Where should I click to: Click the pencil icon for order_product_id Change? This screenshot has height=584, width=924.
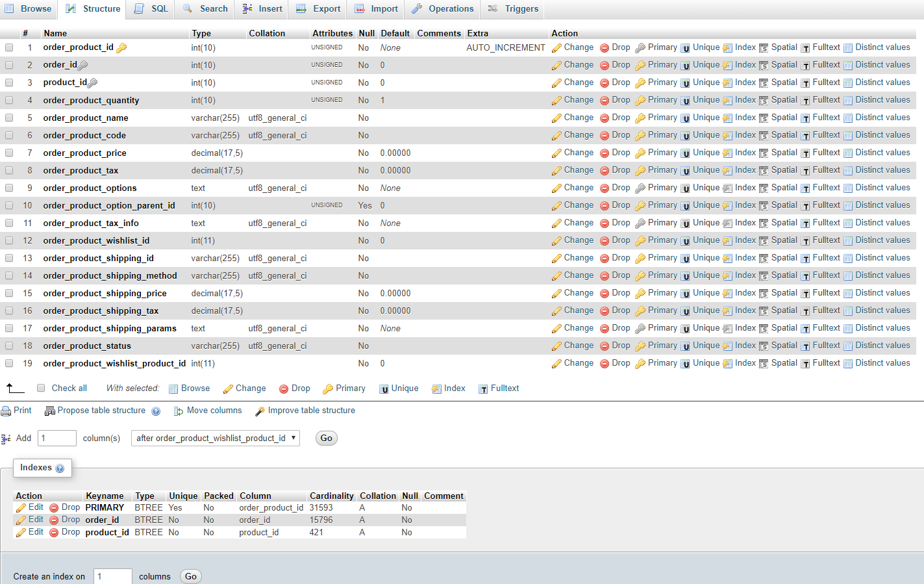coord(556,48)
